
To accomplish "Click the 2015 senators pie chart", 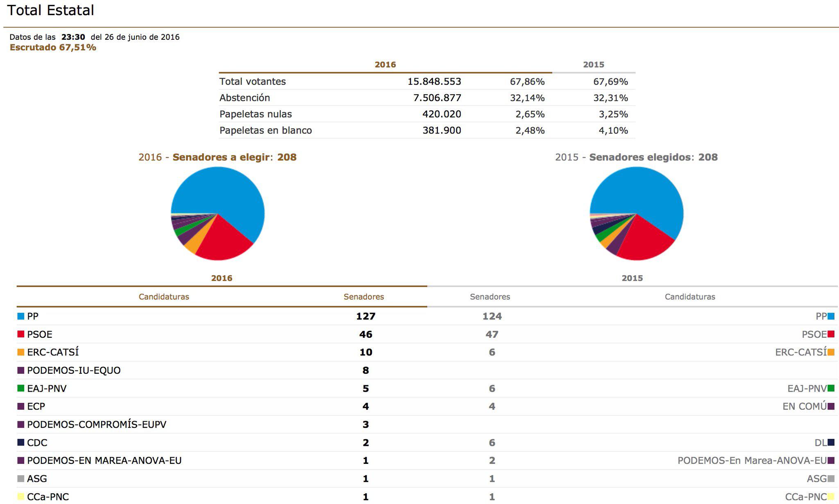I will 637,213.
